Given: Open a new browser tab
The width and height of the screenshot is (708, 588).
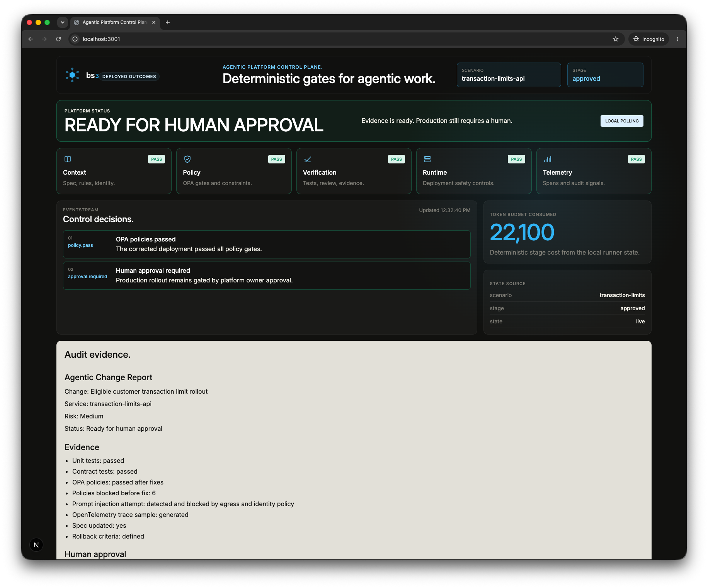Looking at the screenshot, I should [x=168, y=22].
